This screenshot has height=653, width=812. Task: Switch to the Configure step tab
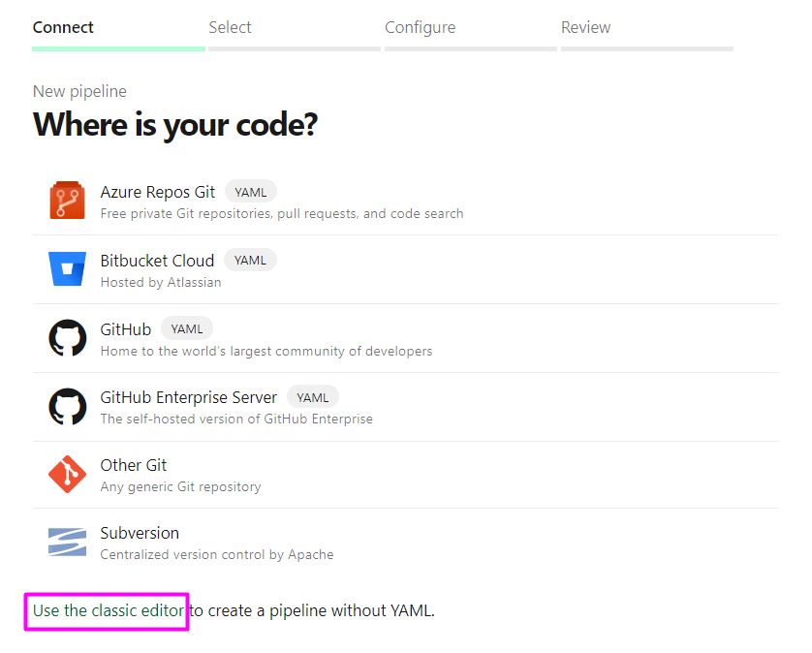[420, 27]
